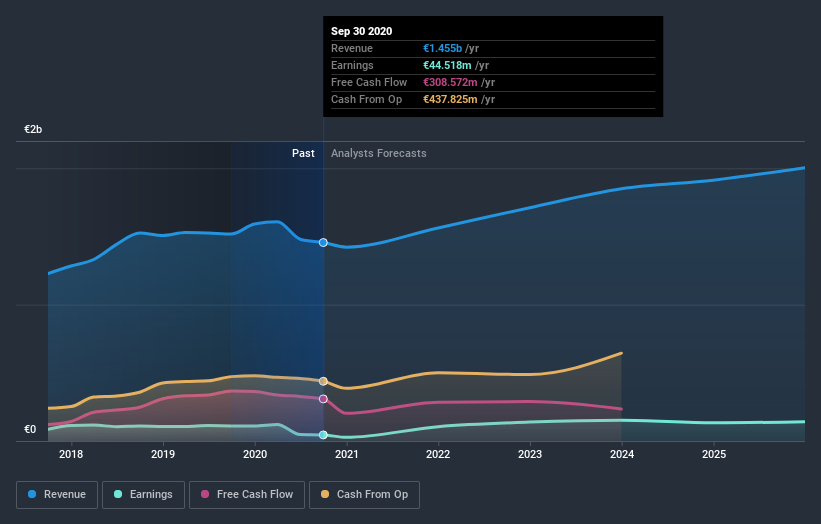
Task: Click the 2025 x-axis label
Action: point(714,454)
